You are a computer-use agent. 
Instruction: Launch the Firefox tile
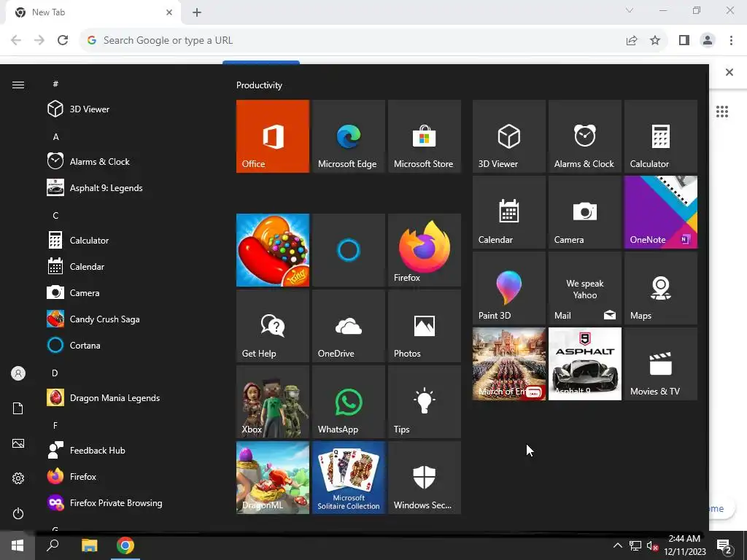(424, 250)
